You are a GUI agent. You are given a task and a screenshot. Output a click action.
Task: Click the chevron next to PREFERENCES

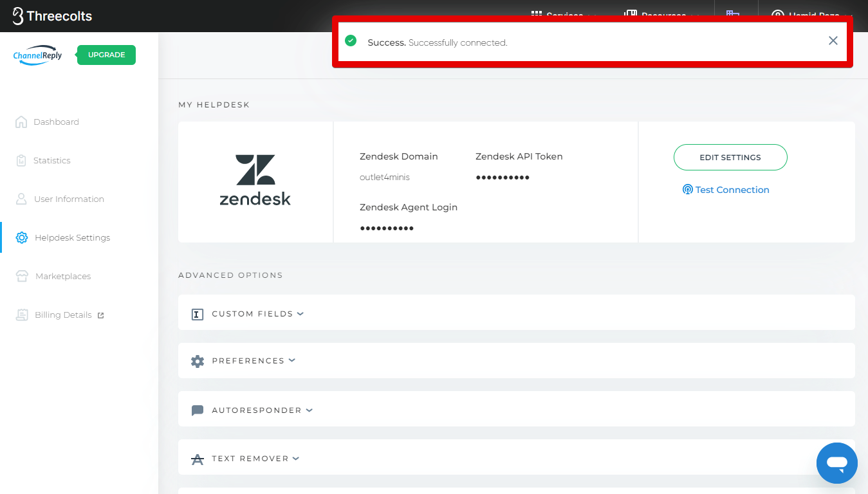(292, 360)
